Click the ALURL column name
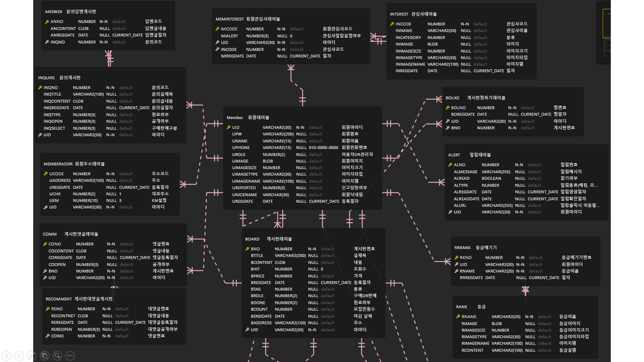The image size is (644, 362). click(460, 206)
